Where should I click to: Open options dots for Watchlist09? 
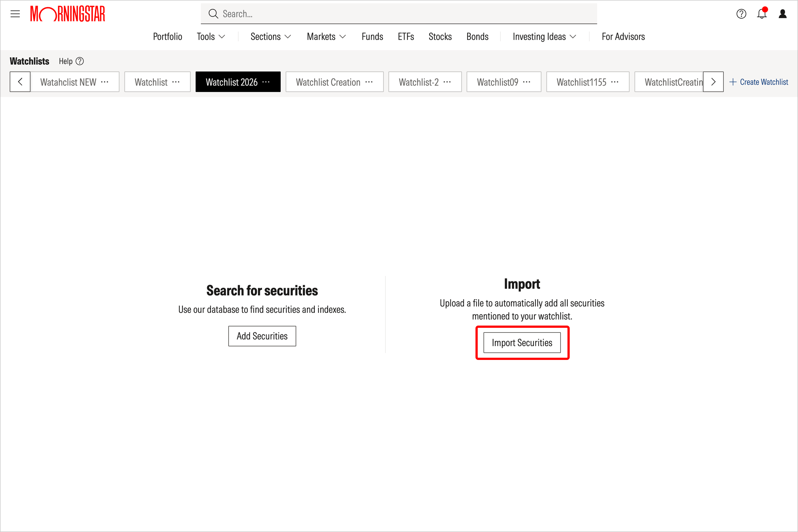526,82
